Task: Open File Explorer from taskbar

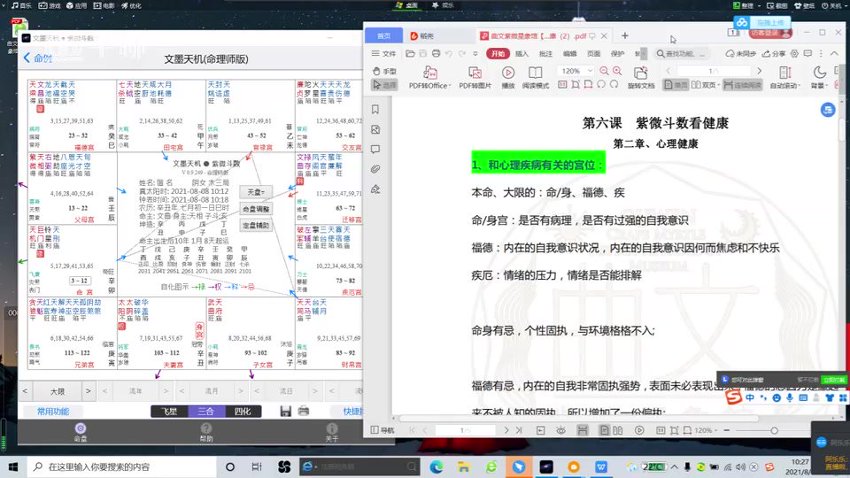Action: [463, 467]
